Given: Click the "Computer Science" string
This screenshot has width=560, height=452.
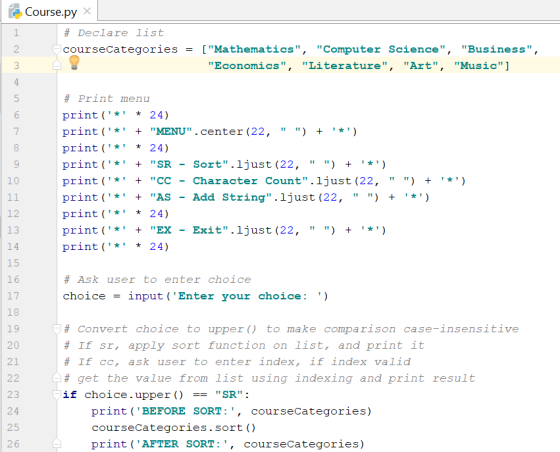Looking at the screenshot, I should pyautogui.click(x=381, y=49).
